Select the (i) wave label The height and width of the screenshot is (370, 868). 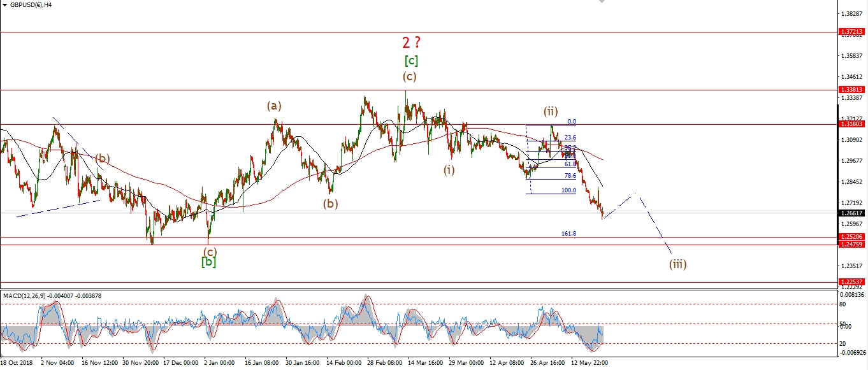point(450,169)
